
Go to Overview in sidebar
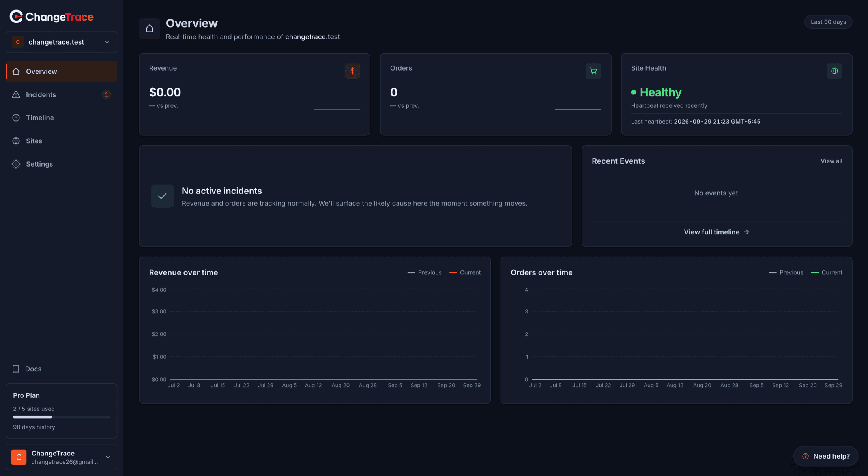(62, 71)
